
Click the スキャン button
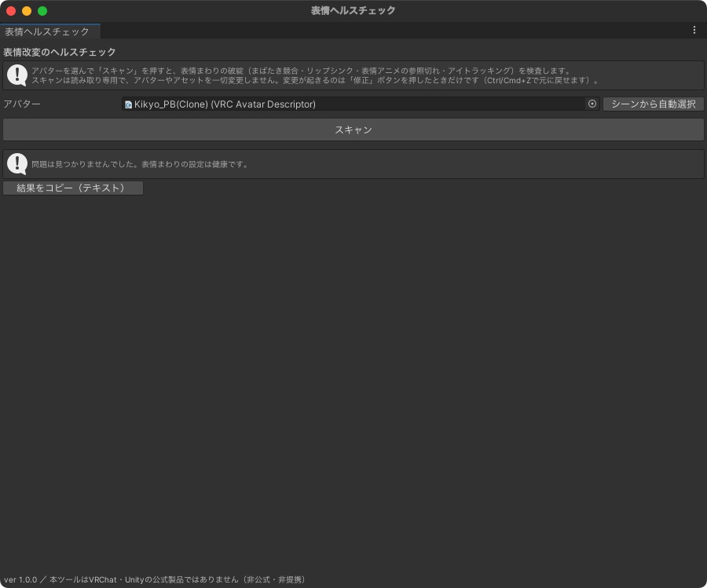pyautogui.click(x=353, y=130)
